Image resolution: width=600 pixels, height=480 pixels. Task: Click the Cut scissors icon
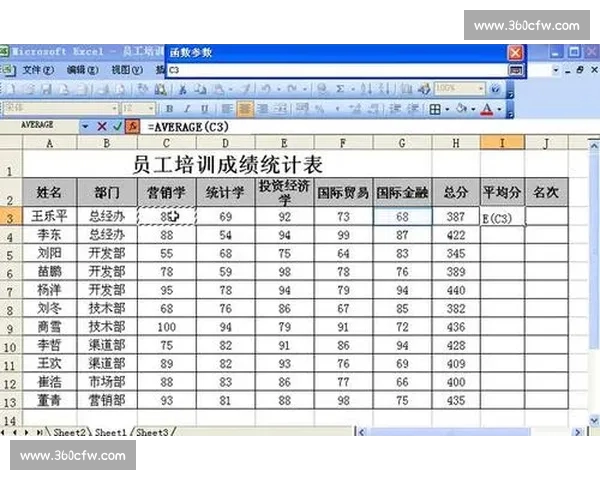tap(183, 89)
